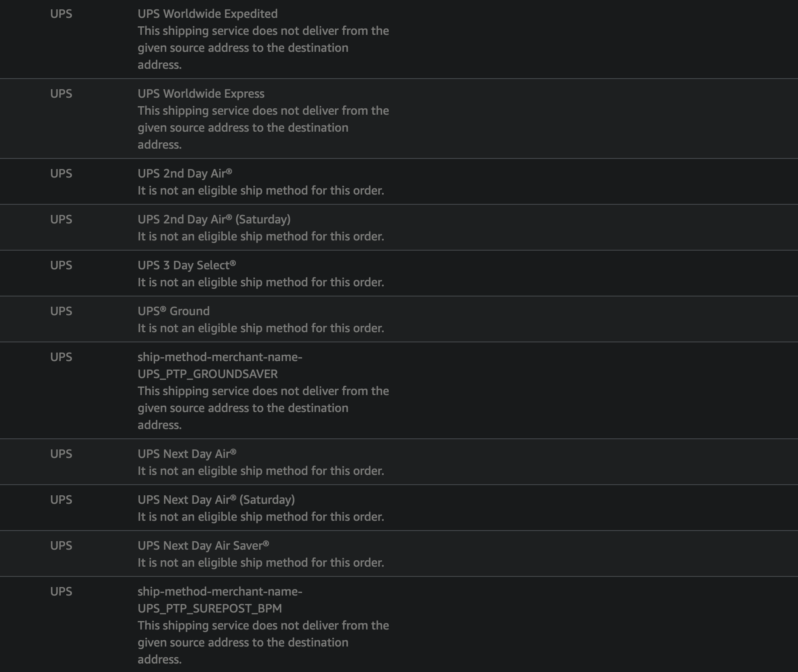This screenshot has height=672, width=798.
Task: Click ineligible message under UPS 2nd Day Air®
Action: pos(261,191)
